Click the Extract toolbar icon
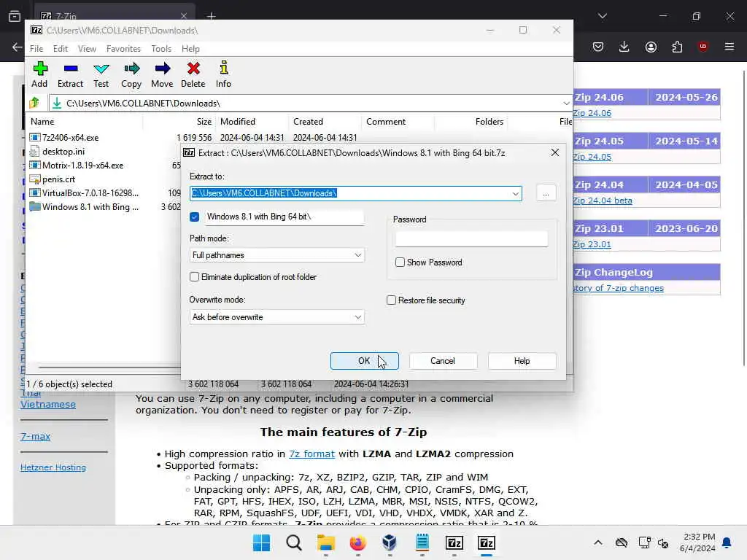This screenshot has width=747, height=560. click(70, 74)
